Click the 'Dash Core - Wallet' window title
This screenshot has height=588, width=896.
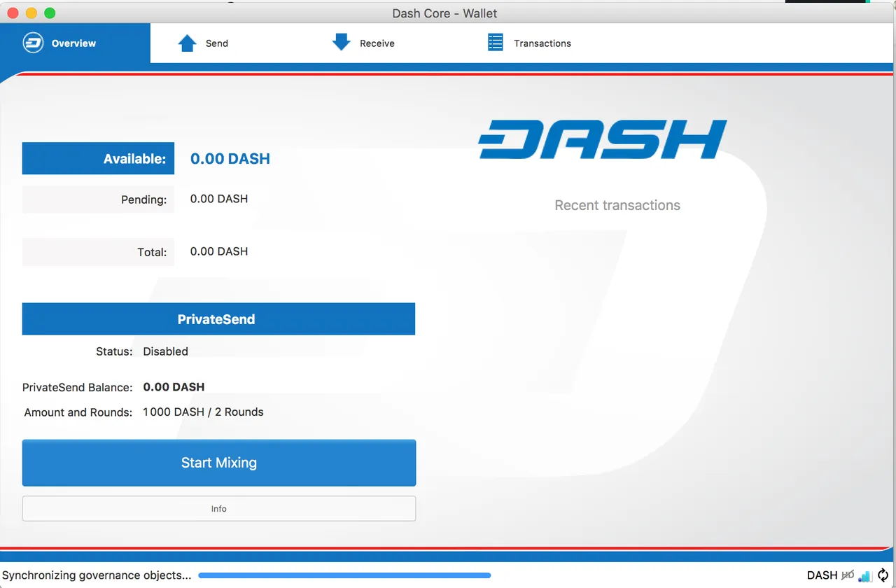445,13
